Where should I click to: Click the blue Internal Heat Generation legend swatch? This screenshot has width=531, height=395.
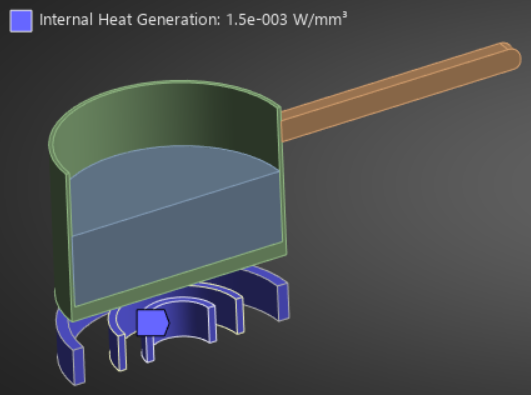point(21,21)
